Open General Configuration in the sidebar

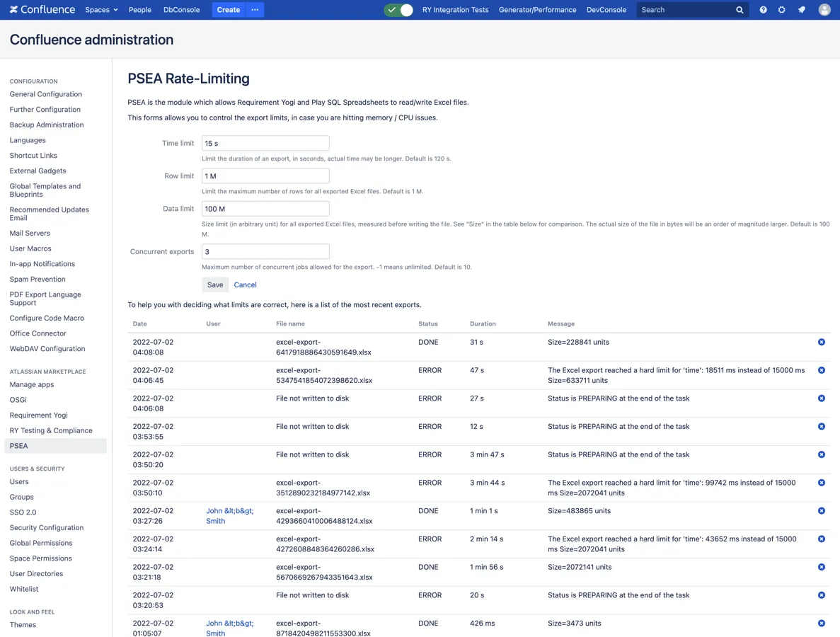click(x=45, y=93)
